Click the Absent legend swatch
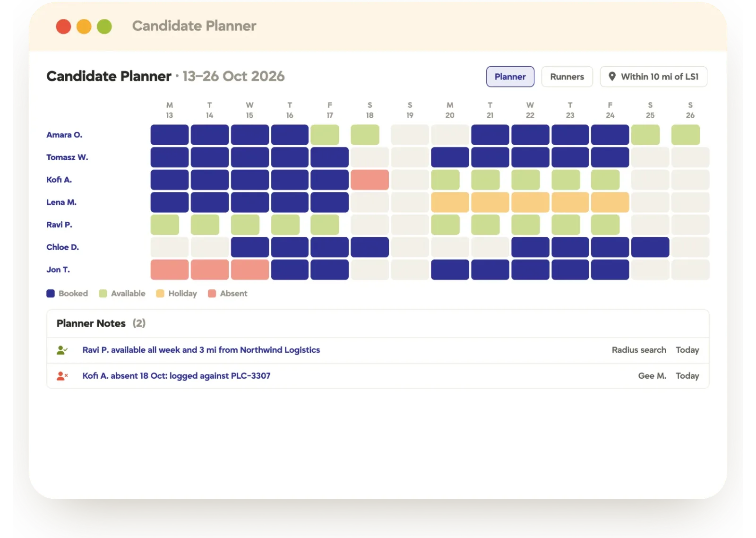The width and height of the screenshot is (756, 538). click(x=212, y=294)
